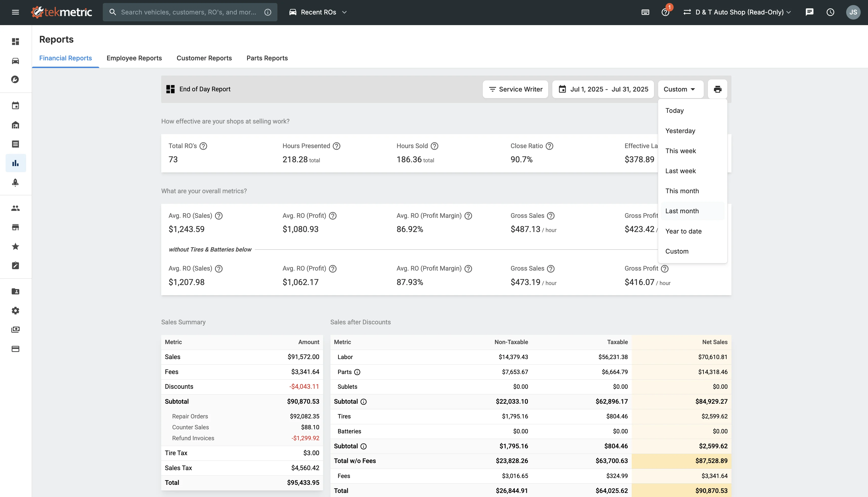Open the messages chat icon

point(809,12)
